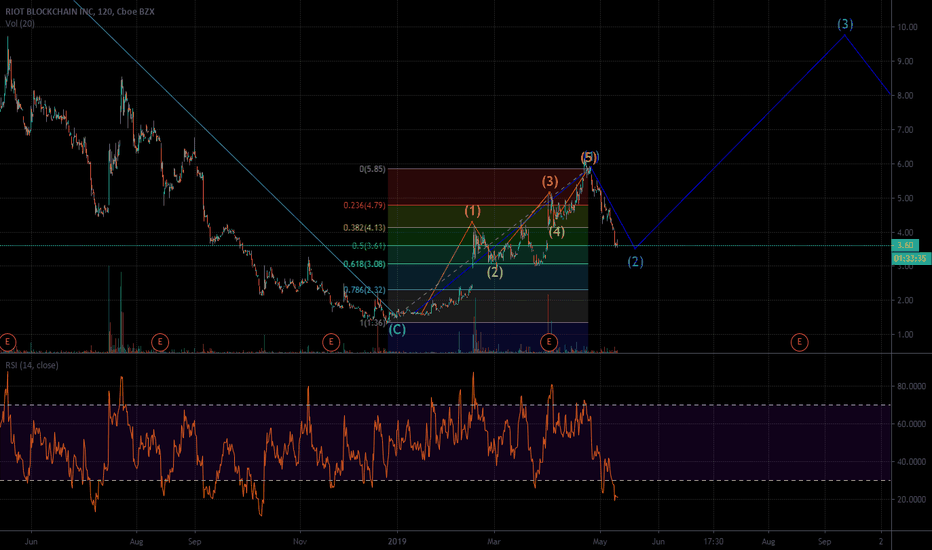Click the earnings E marker near Aug 2018
Viewport: 932px width, 550px height.
tap(160, 342)
